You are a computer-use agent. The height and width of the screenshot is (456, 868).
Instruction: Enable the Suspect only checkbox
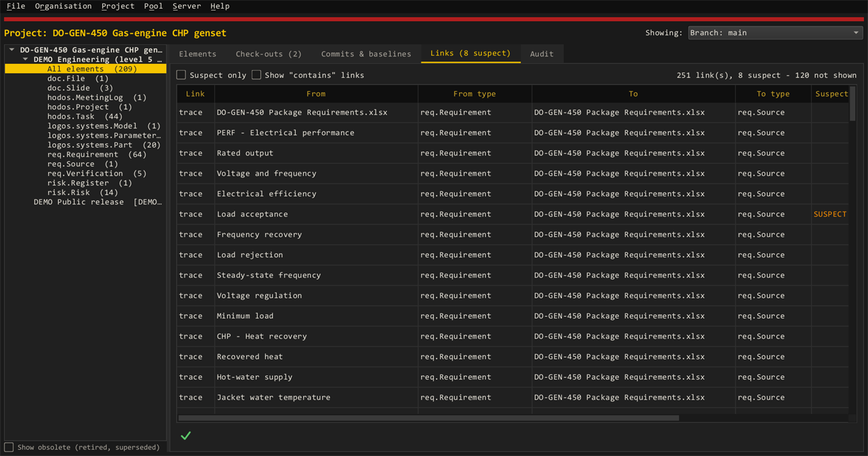[181, 75]
